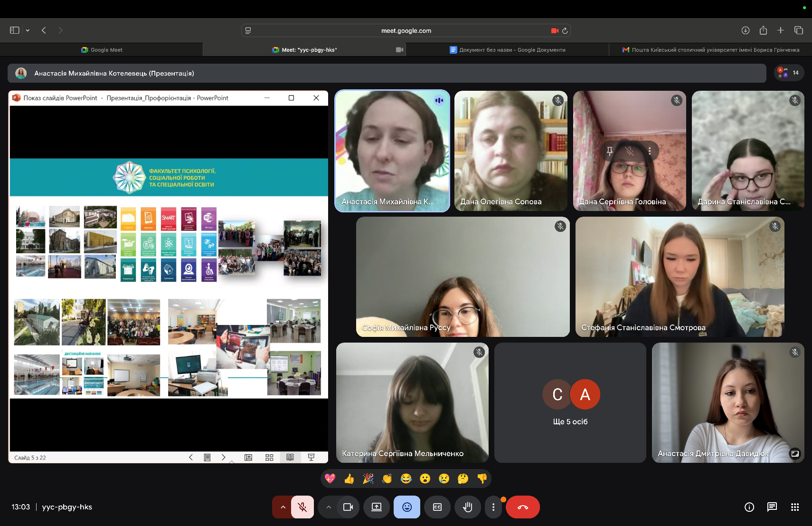Viewport: 812px width, 526px height.
Task: Mute Дана Сергіївна Головіна via hover control
Action: (x=630, y=151)
